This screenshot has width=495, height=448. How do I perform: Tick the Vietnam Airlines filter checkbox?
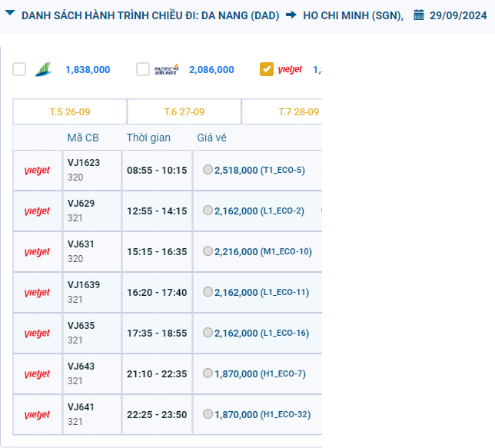[19, 69]
